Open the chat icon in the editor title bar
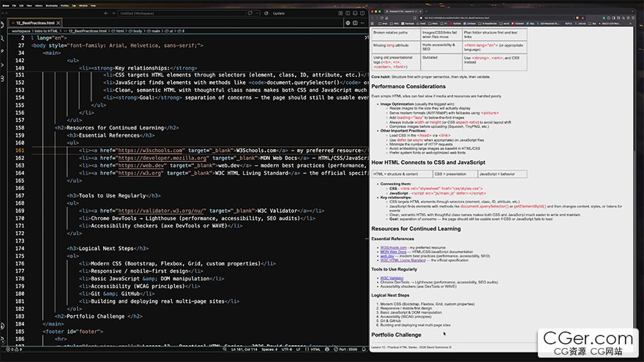 click(250, 13)
